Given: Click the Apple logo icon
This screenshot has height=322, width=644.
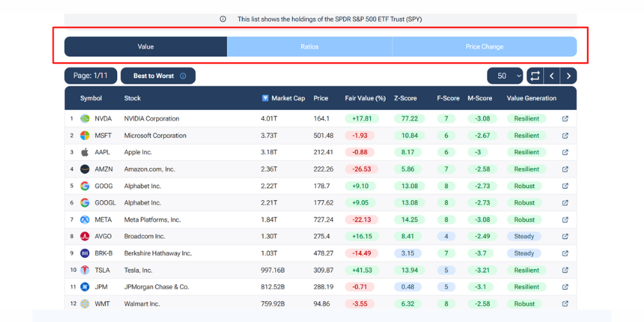Looking at the screenshot, I should click(x=84, y=153).
